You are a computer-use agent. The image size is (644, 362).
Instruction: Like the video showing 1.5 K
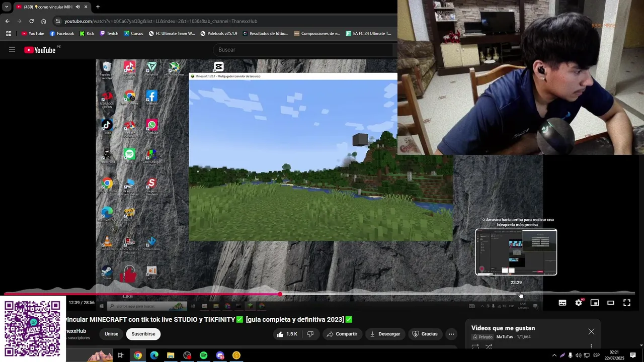(287, 334)
